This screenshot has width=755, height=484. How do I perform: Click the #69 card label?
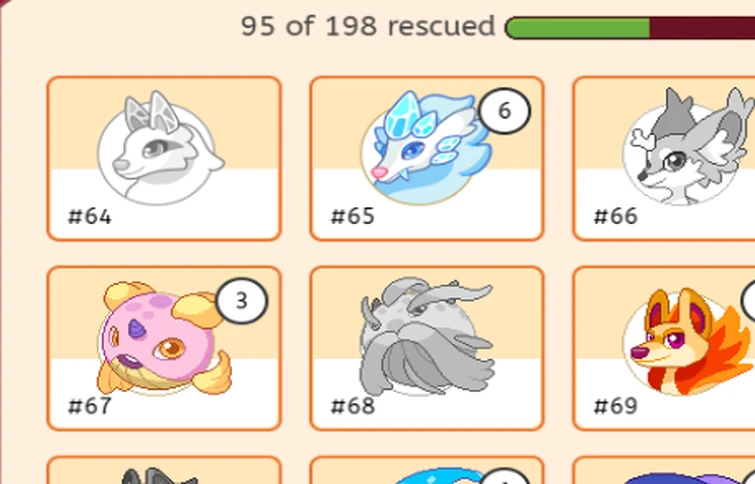615,406
